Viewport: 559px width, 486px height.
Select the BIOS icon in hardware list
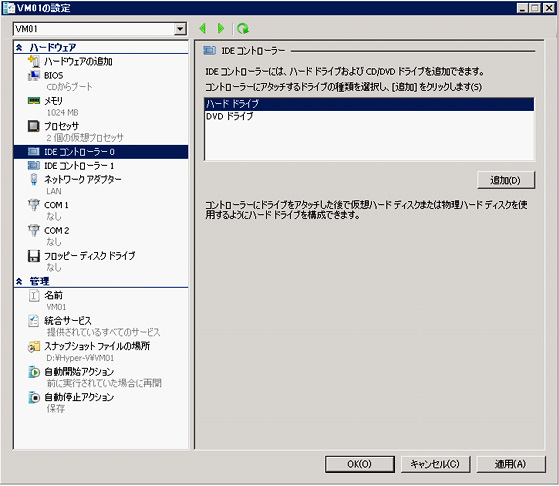(x=34, y=75)
